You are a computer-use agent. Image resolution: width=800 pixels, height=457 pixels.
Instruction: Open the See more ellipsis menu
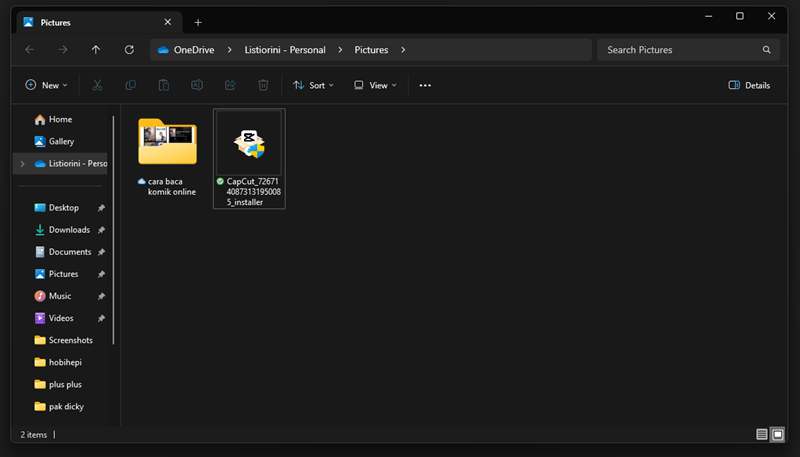[425, 86]
